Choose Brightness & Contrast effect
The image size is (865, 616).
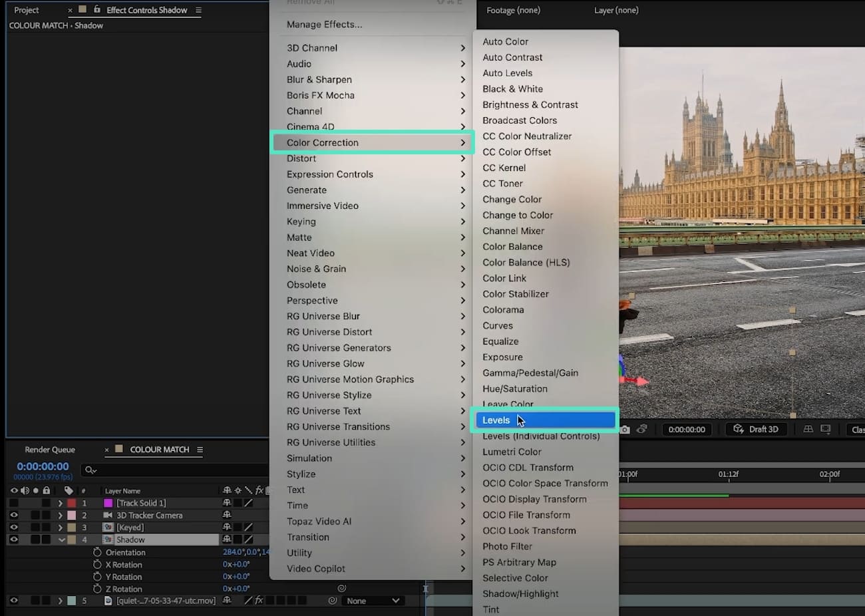(x=546, y=104)
